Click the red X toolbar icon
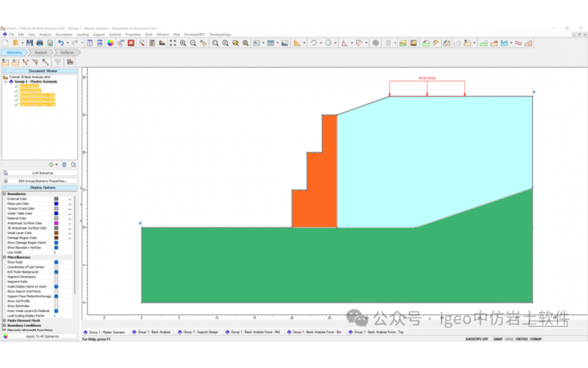 pos(131,43)
